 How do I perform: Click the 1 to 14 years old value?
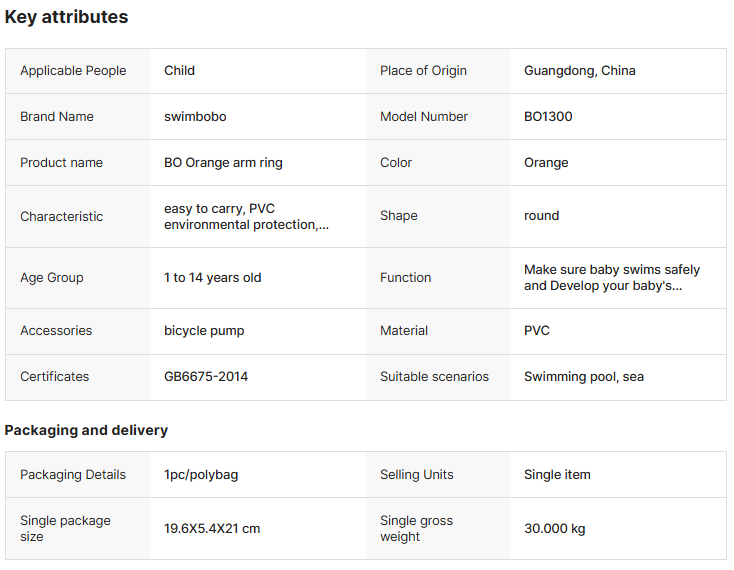coord(212,277)
